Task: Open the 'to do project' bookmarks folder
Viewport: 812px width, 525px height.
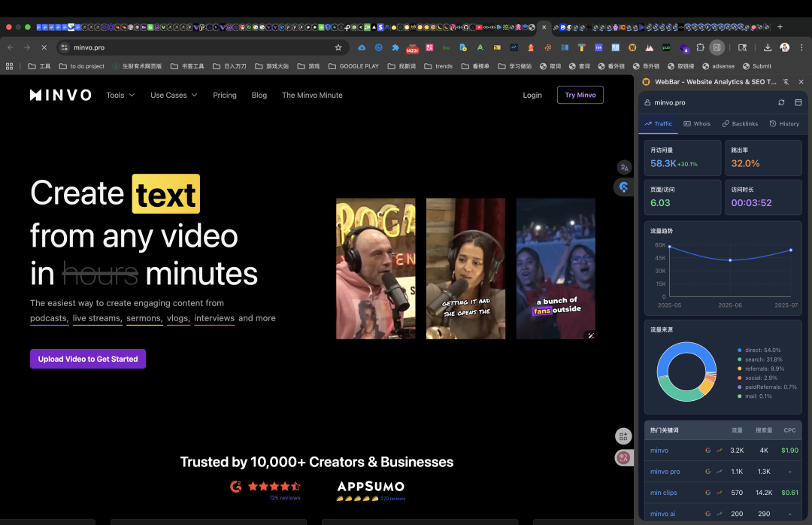Action: [x=82, y=66]
